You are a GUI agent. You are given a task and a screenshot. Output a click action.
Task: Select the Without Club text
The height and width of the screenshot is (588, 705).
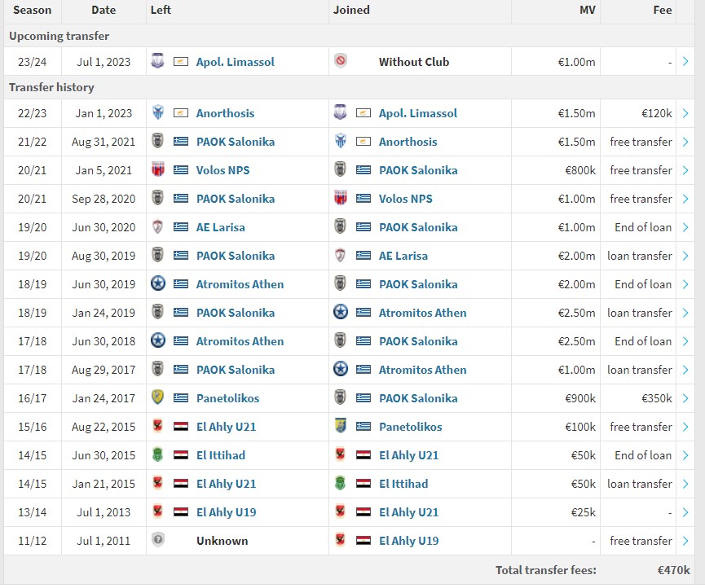coord(414,62)
